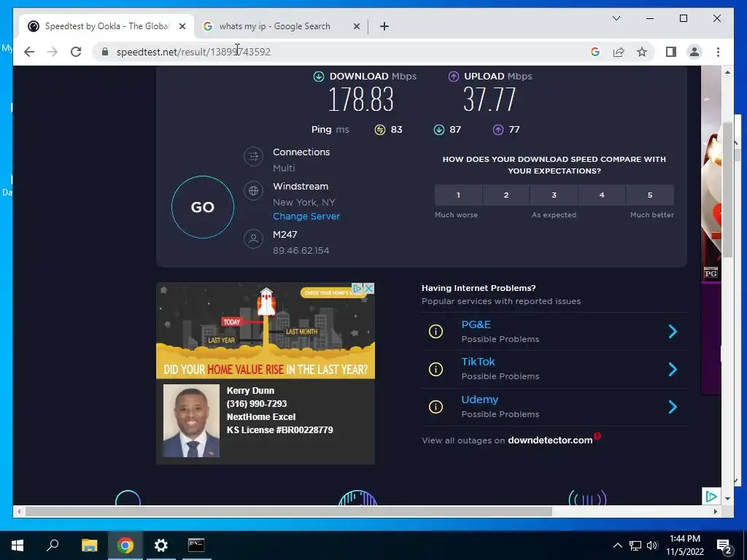Click the Windstream server globe icon
The image size is (747, 560).
click(253, 191)
